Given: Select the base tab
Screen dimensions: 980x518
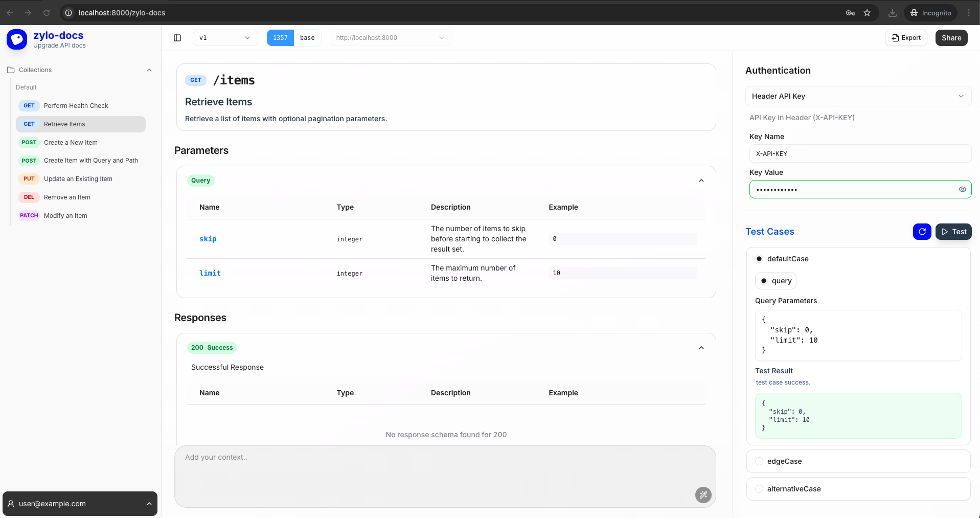Looking at the screenshot, I should (x=307, y=38).
